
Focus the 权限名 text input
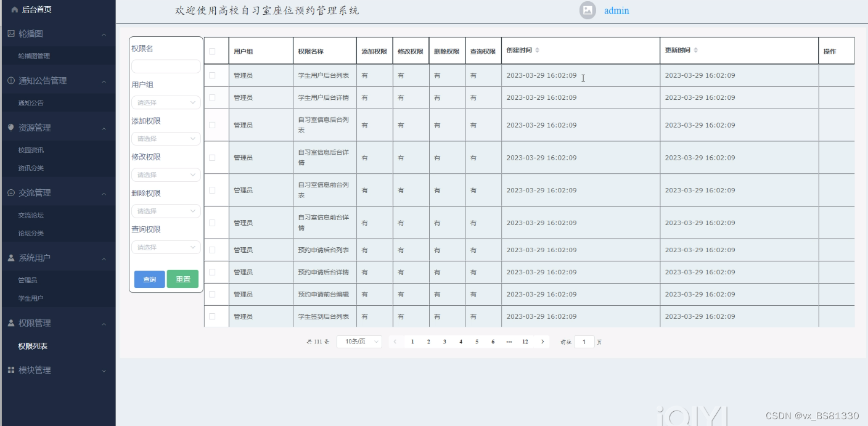pos(166,67)
